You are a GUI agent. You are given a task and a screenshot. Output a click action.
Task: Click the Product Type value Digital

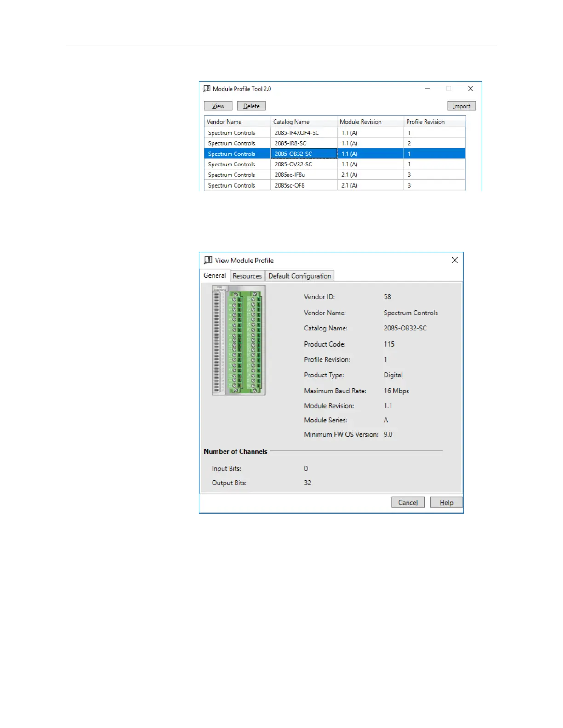pos(393,375)
